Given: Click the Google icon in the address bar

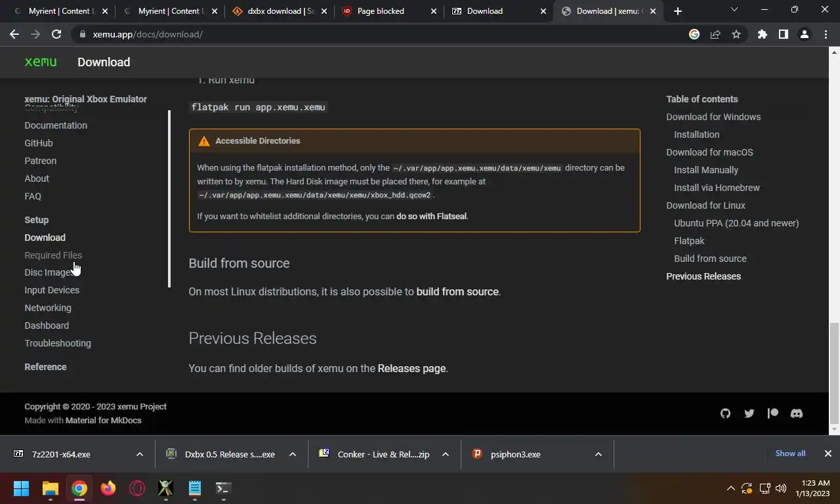Looking at the screenshot, I should pyautogui.click(x=694, y=34).
